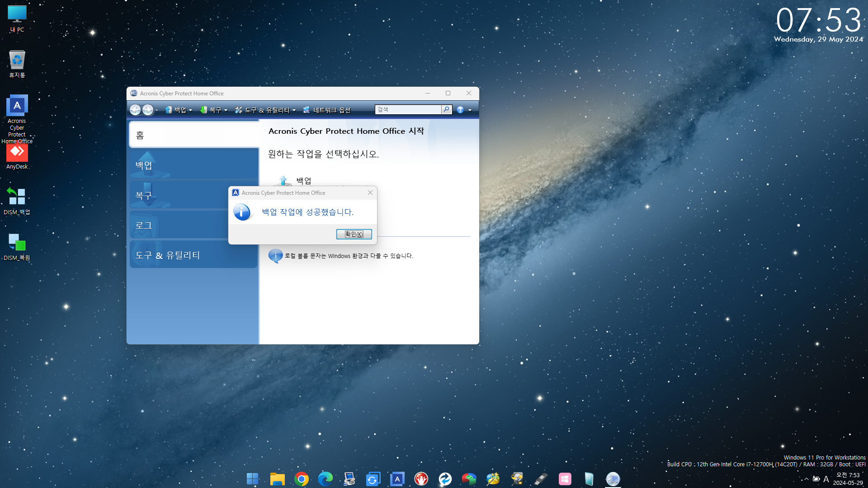Open Google Chrome from the taskbar
This screenshot has width=868, height=488.
302,479
